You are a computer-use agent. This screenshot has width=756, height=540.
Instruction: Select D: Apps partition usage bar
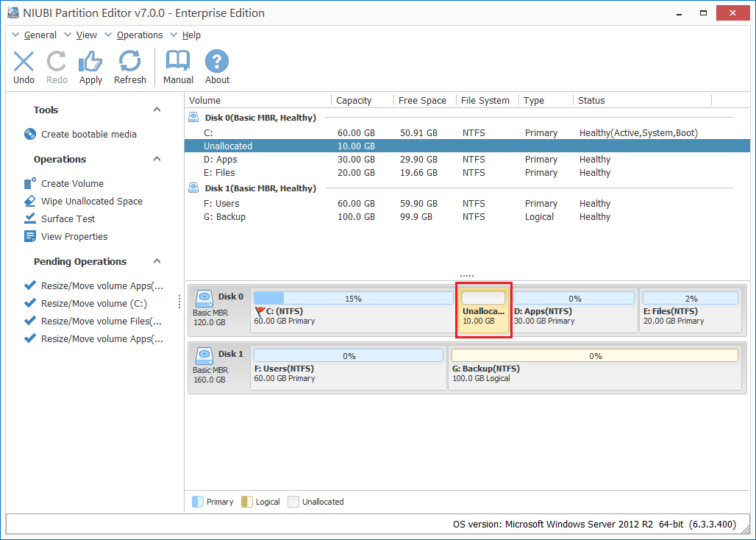tap(574, 298)
